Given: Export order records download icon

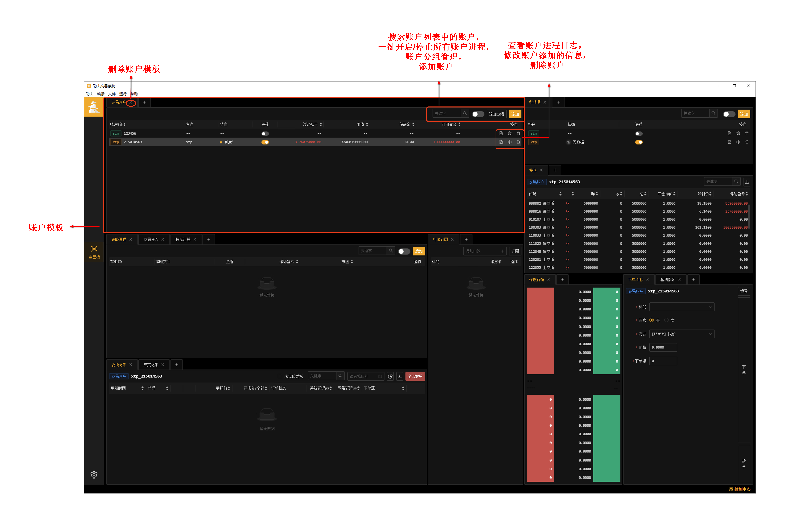Looking at the screenshot, I should pyautogui.click(x=400, y=377).
